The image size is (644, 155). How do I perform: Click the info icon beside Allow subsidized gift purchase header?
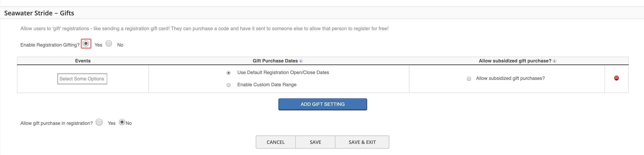(554, 61)
